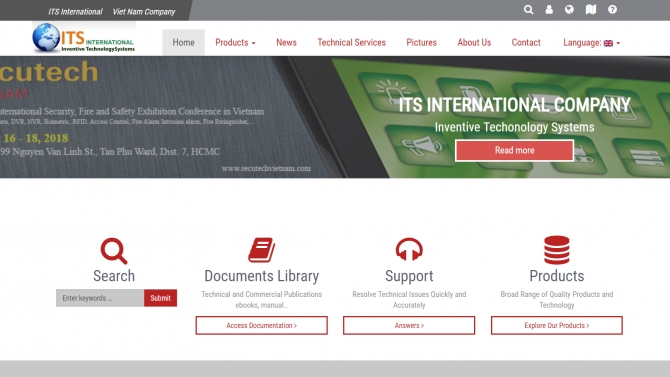The width and height of the screenshot is (670, 377).
Task: Click the red Submit search button
Action: pos(160,298)
